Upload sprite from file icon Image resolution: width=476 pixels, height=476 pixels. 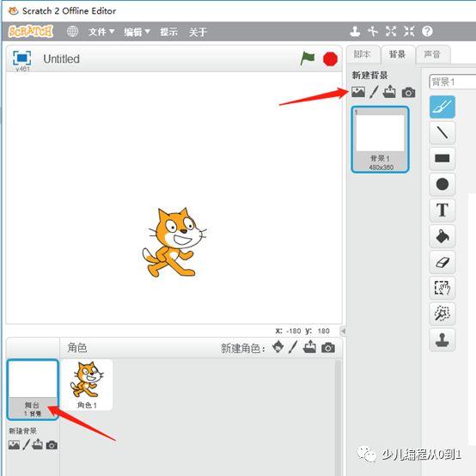[309, 346]
